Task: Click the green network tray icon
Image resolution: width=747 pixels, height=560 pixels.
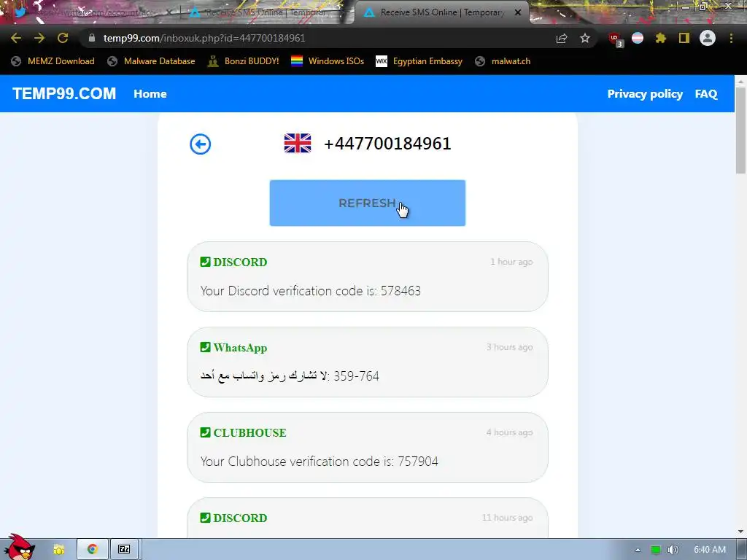Action: coord(656,550)
